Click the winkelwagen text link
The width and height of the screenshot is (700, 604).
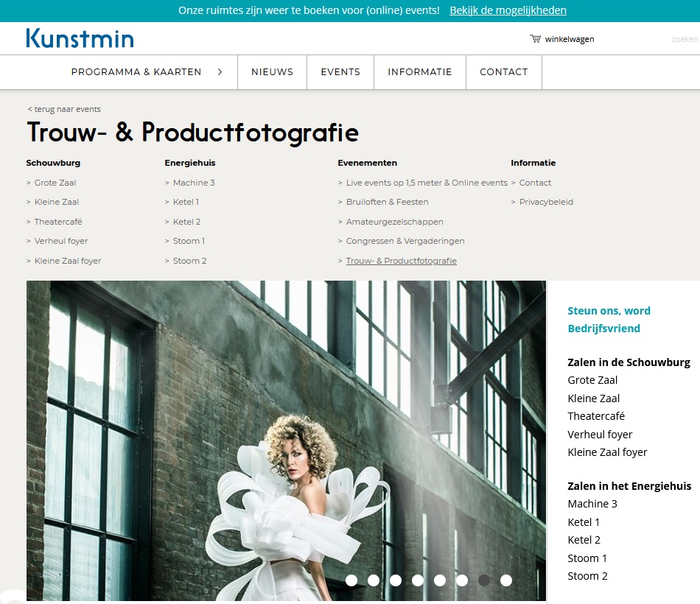click(x=569, y=39)
